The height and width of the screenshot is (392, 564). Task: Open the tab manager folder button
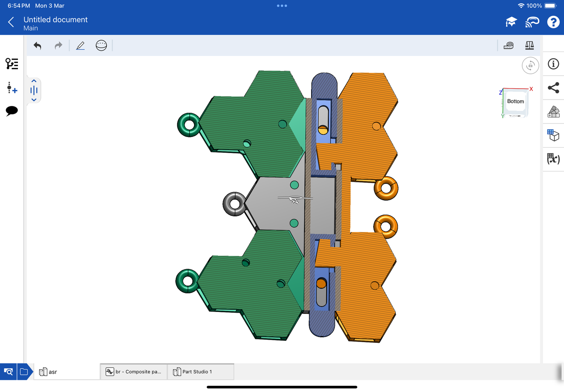point(24,372)
